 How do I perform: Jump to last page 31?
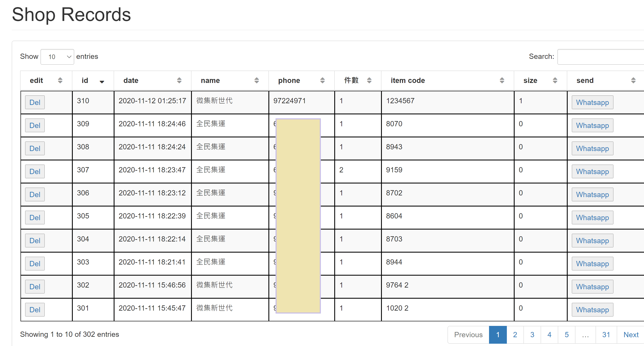[606, 335]
